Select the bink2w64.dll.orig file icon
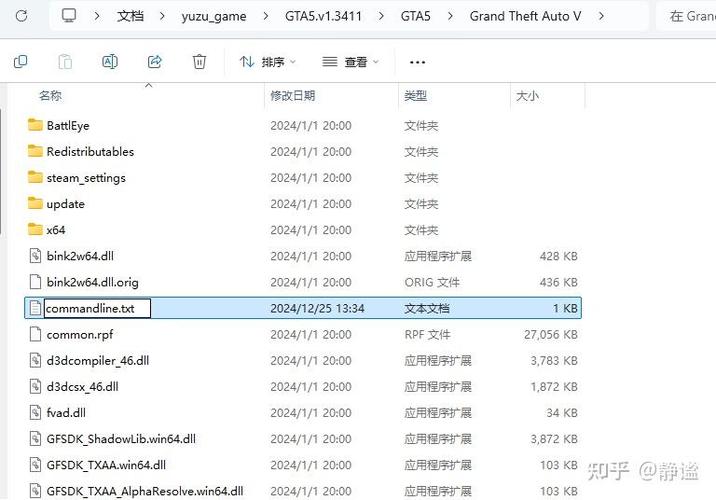The height and width of the screenshot is (500, 716). [35, 282]
